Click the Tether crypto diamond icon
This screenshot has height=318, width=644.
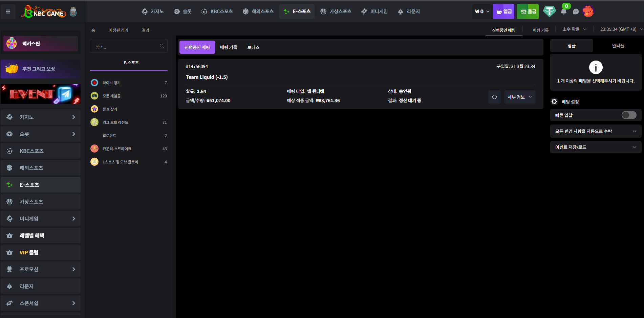click(x=549, y=12)
